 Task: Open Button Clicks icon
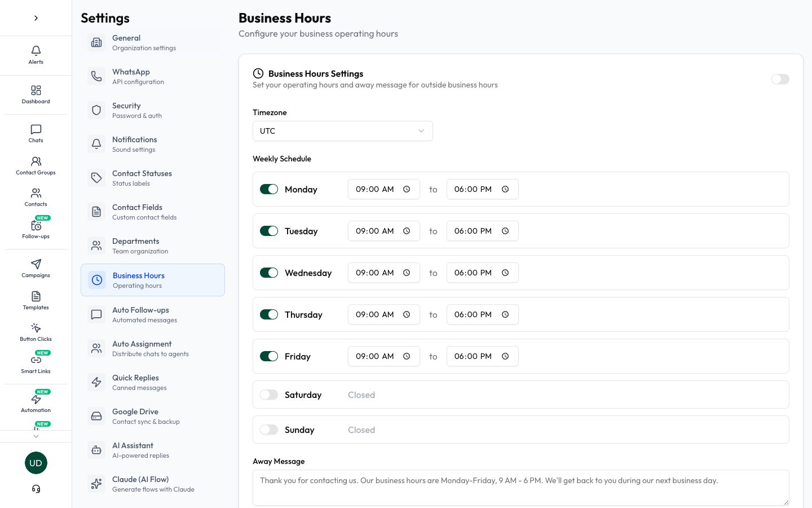pos(36,328)
